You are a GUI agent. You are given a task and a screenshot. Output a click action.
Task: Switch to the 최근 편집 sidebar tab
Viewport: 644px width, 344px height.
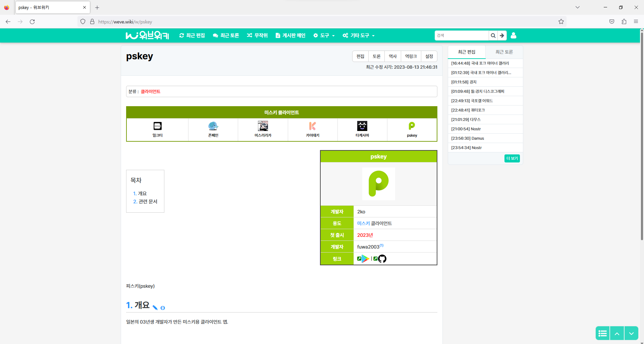point(467,52)
